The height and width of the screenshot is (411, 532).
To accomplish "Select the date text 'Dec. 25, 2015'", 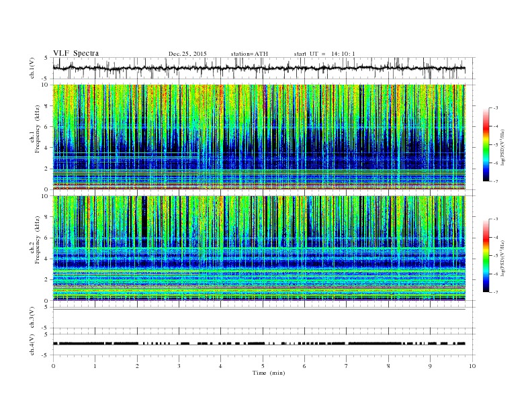I will 187,54.
